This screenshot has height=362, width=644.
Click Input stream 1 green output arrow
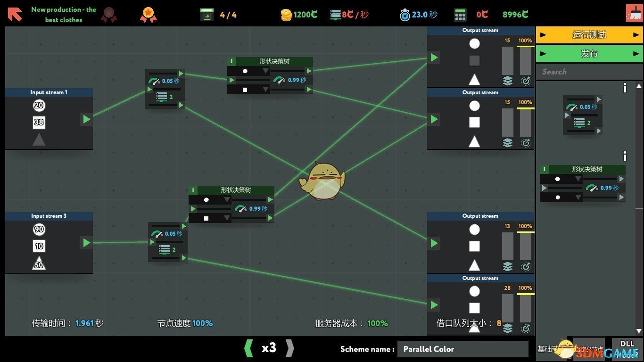pos(86,119)
